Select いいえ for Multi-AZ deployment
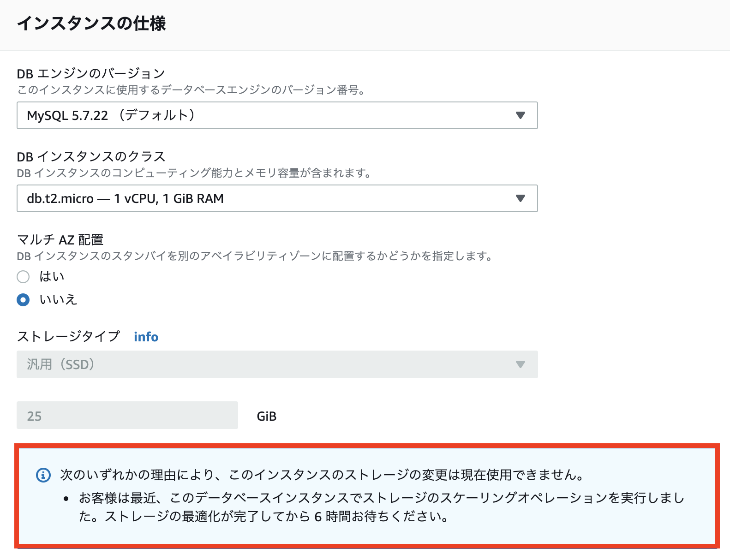 [23, 300]
